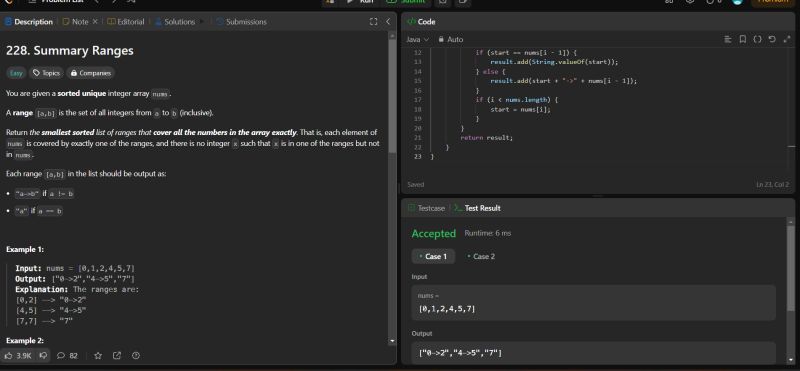Click the bookmark icon in the editor
This screenshot has height=371, width=800.
pos(743,39)
